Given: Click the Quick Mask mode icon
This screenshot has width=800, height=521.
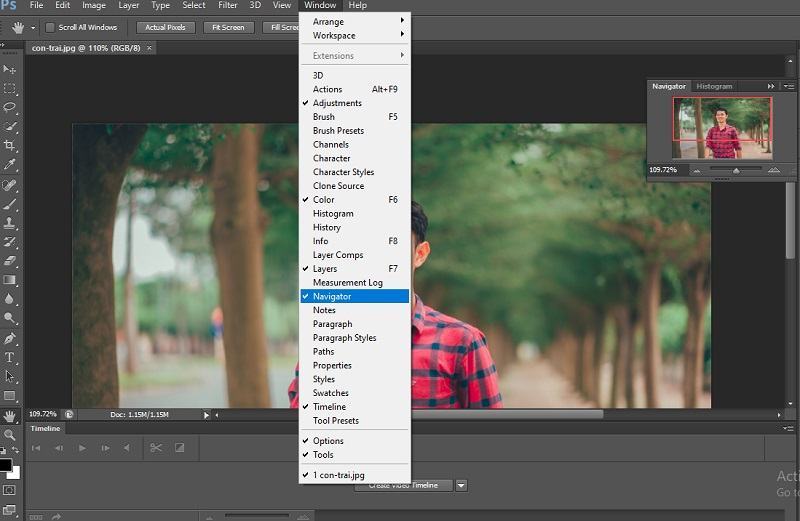Looking at the screenshot, I should click(x=9, y=490).
